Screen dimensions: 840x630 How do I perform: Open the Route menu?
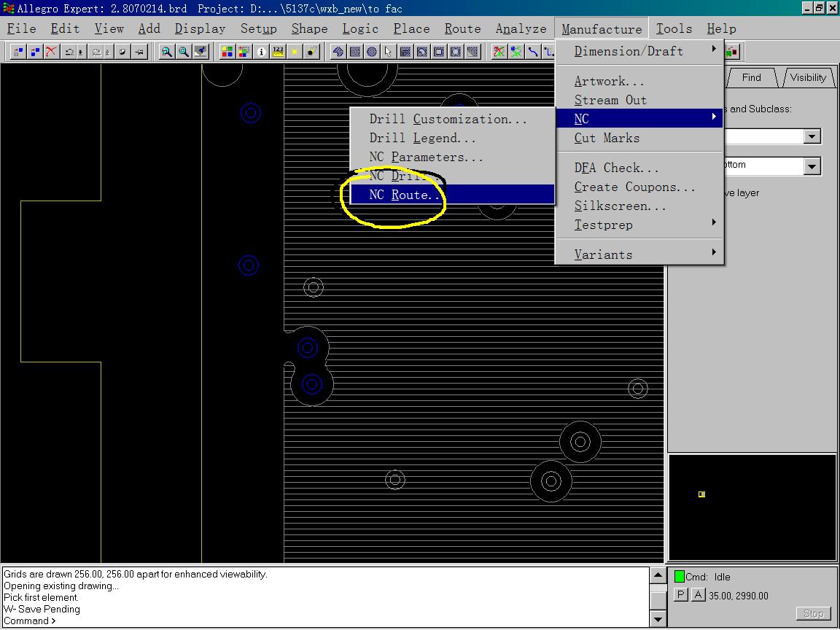(x=462, y=28)
